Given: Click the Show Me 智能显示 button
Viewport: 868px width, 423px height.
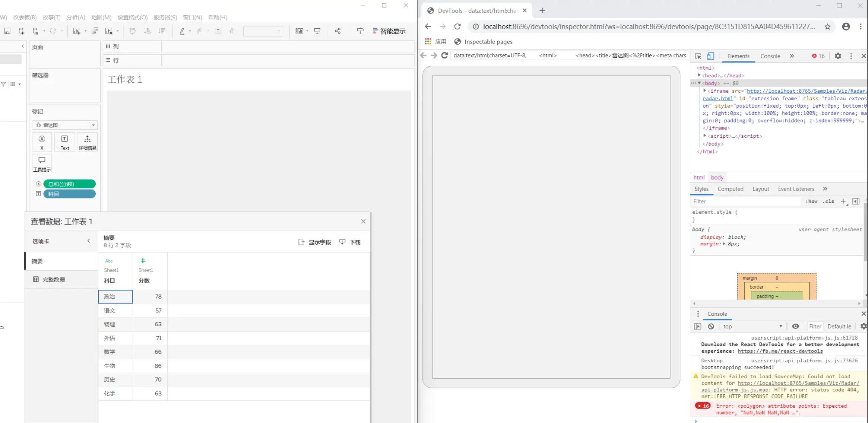Looking at the screenshot, I should tap(389, 31).
